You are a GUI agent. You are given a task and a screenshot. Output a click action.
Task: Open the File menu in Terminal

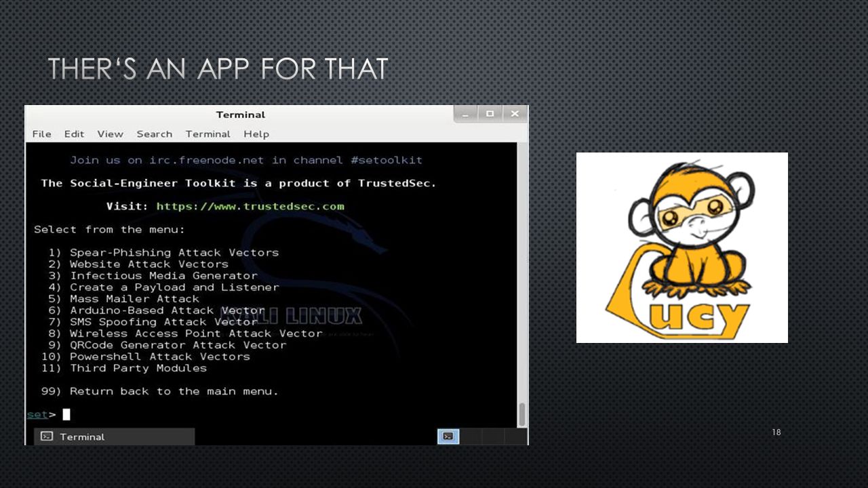pyautogui.click(x=42, y=134)
